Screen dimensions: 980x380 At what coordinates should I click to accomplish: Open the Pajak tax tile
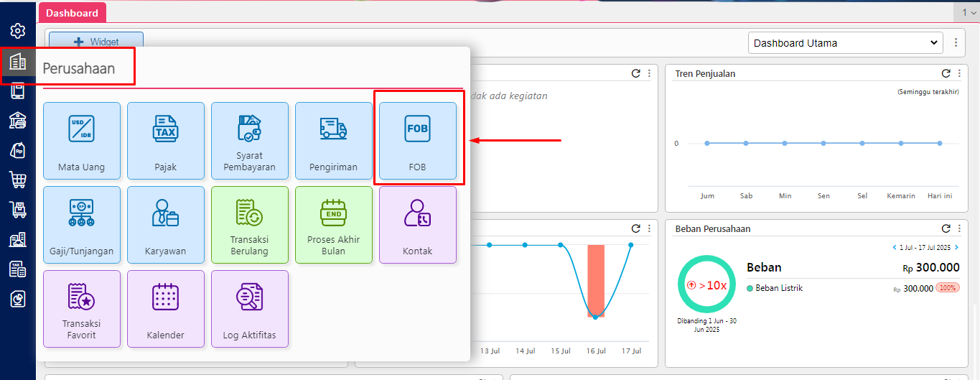coord(166,141)
